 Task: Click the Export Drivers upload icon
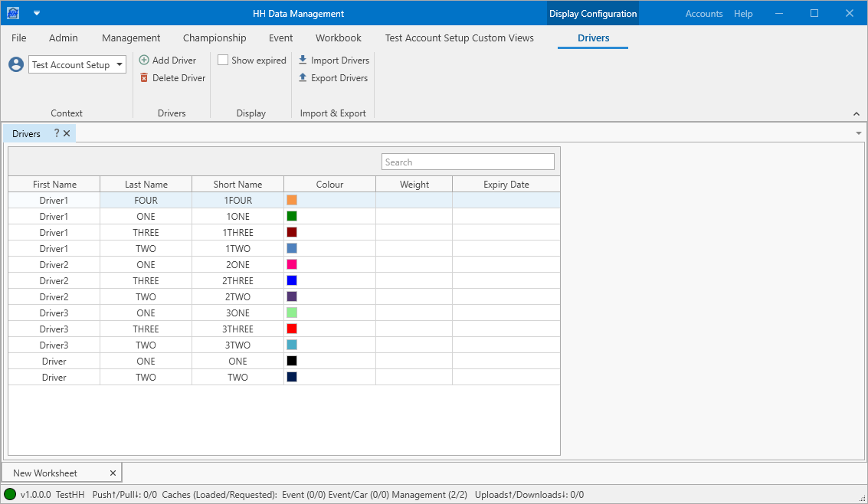(x=303, y=77)
